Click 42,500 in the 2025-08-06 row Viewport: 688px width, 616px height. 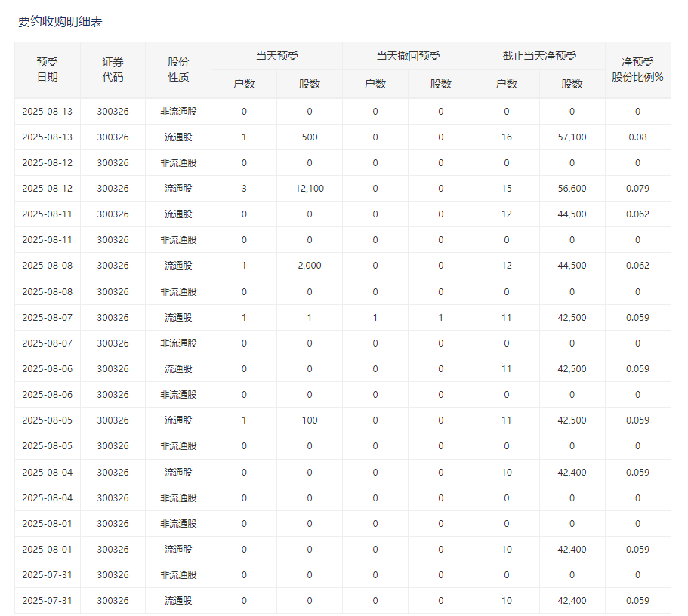click(572, 369)
